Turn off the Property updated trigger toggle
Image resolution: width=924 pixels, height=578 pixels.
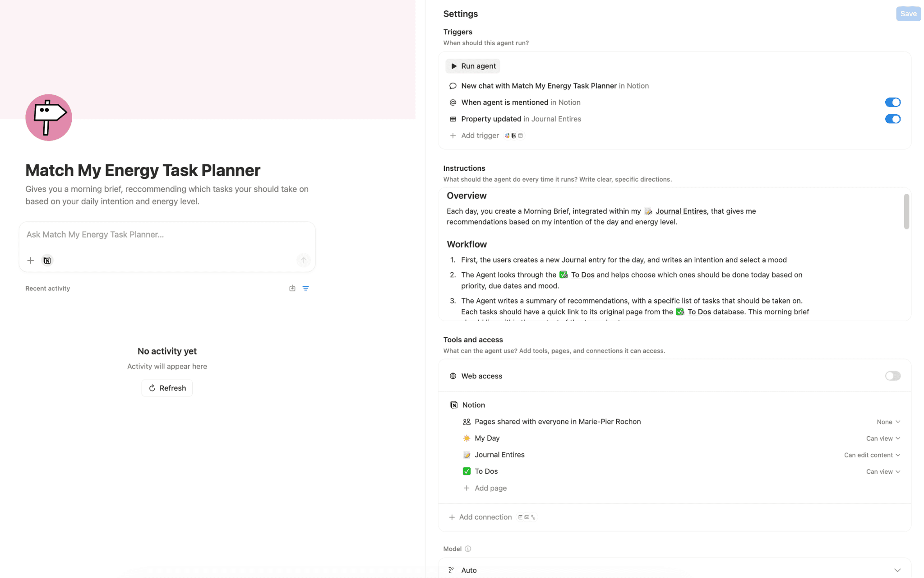pyautogui.click(x=893, y=119)
